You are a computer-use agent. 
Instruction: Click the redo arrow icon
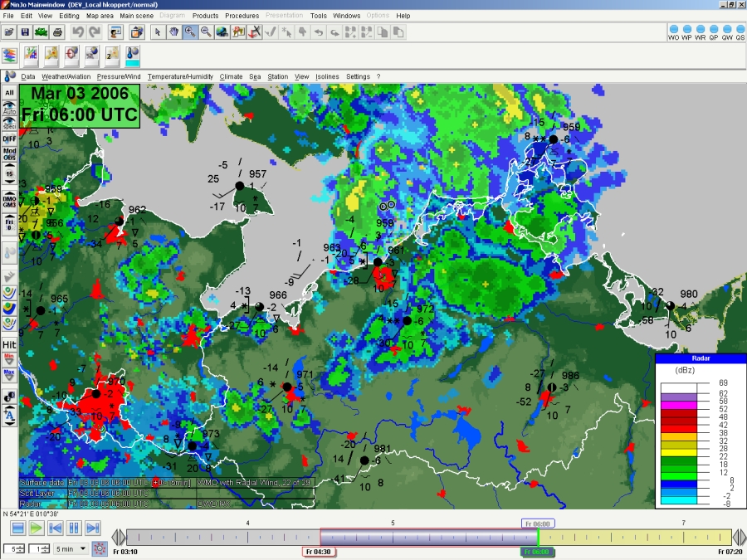95,32
